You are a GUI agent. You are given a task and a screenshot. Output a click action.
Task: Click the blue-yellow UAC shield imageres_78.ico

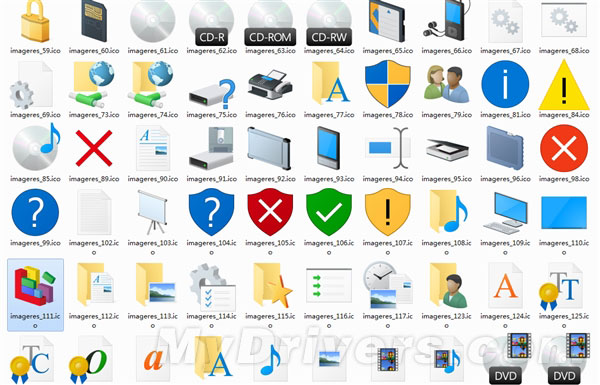pyautogui.click(x=388, y=84)
